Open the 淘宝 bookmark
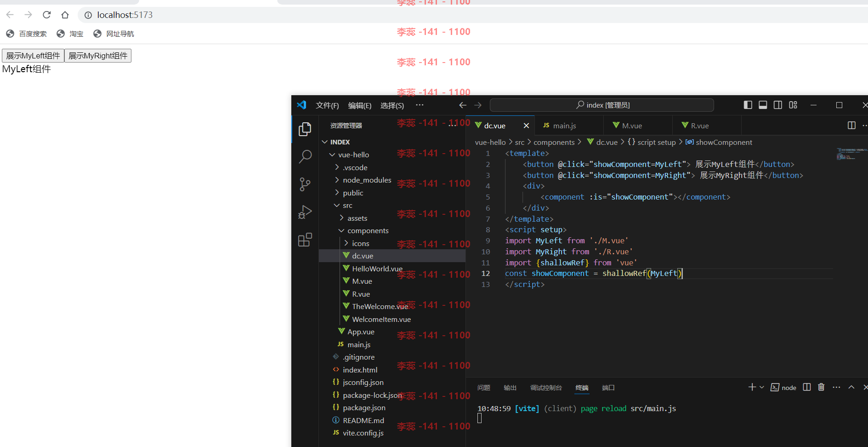The image size is (868, 447). tap(70, 34)
